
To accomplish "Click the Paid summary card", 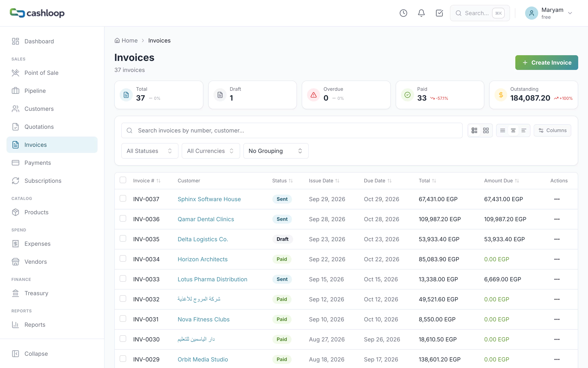I will 440,95.
